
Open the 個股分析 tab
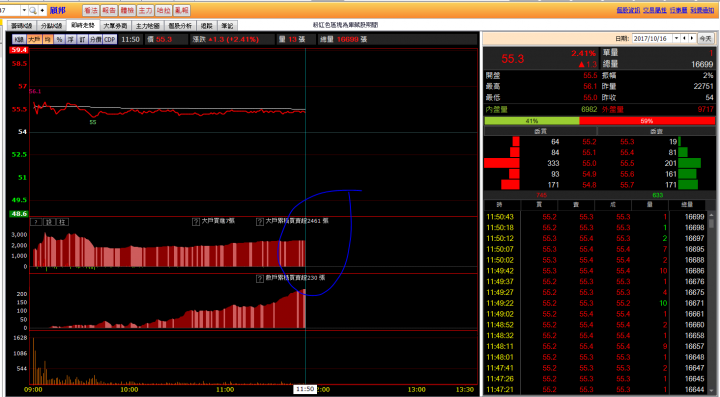[x=180, y=26]
